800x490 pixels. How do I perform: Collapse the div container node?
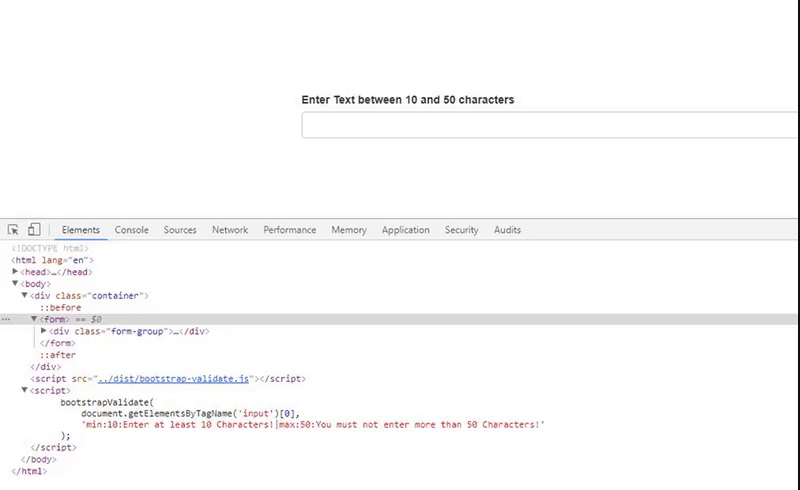(24, 295)
